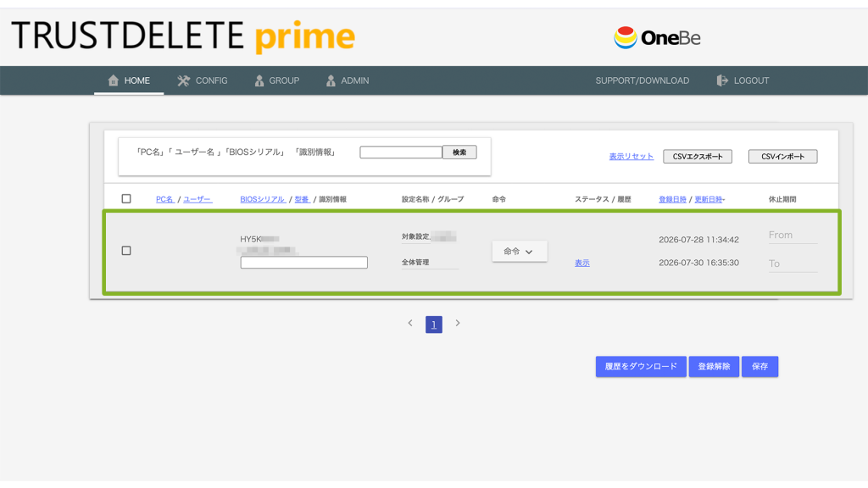
Task: Click the LOGOUT door icon
Action: tap(722, 80)
